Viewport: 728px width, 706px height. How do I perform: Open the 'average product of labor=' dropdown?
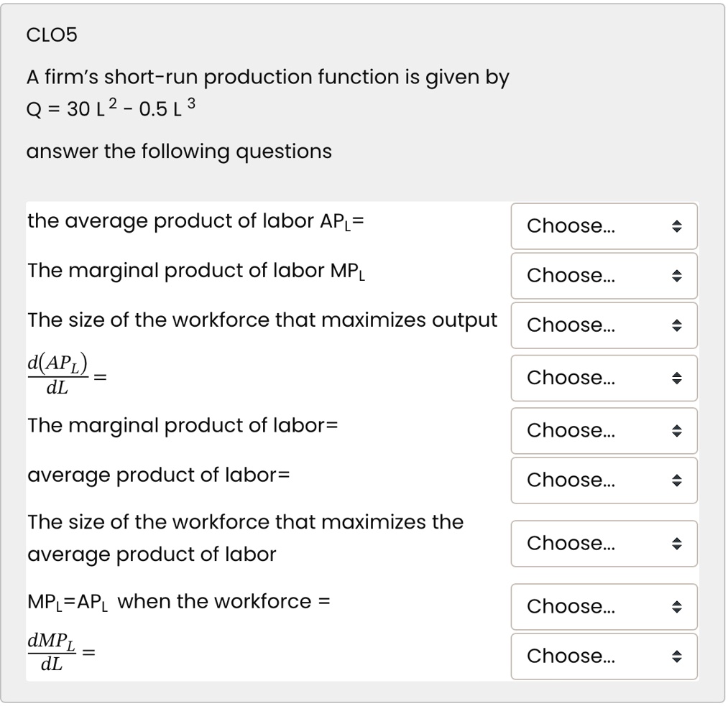pos(604,480)
